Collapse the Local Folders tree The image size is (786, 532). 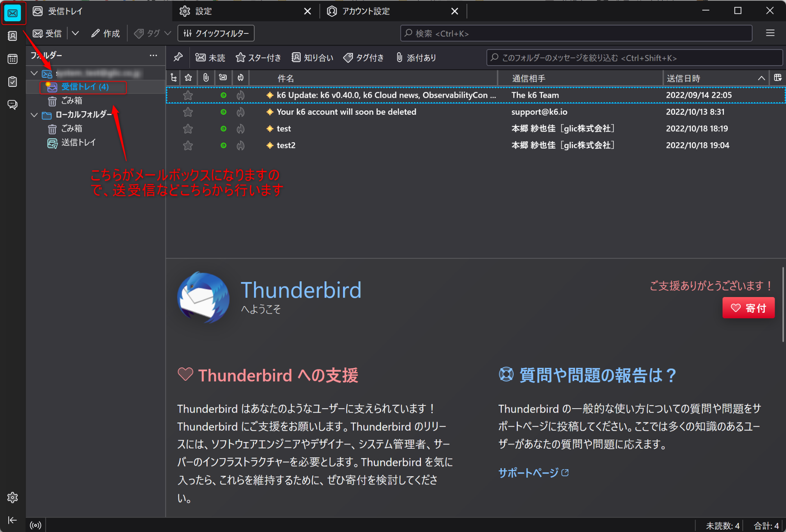(34, 115)
